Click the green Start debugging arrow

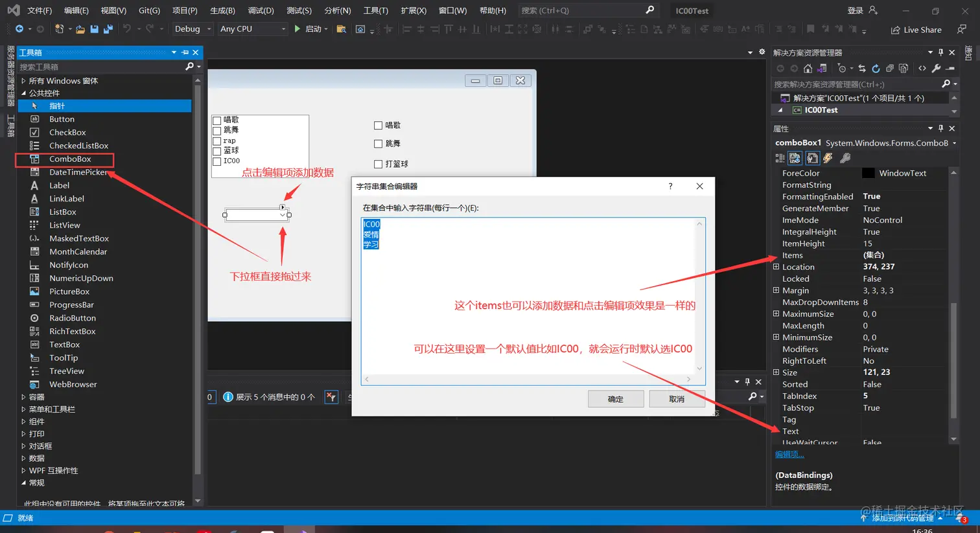tap(297, 29)
